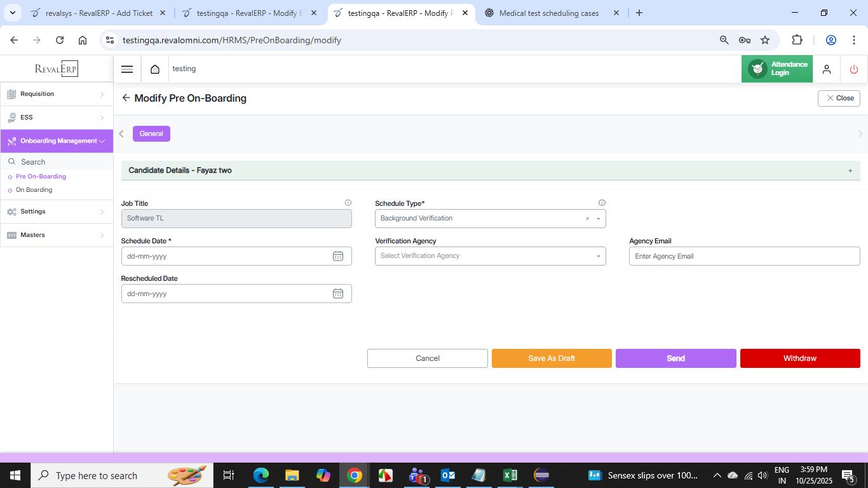Expand the Candidate Details section
868x488 pixels.
[850, 170]
